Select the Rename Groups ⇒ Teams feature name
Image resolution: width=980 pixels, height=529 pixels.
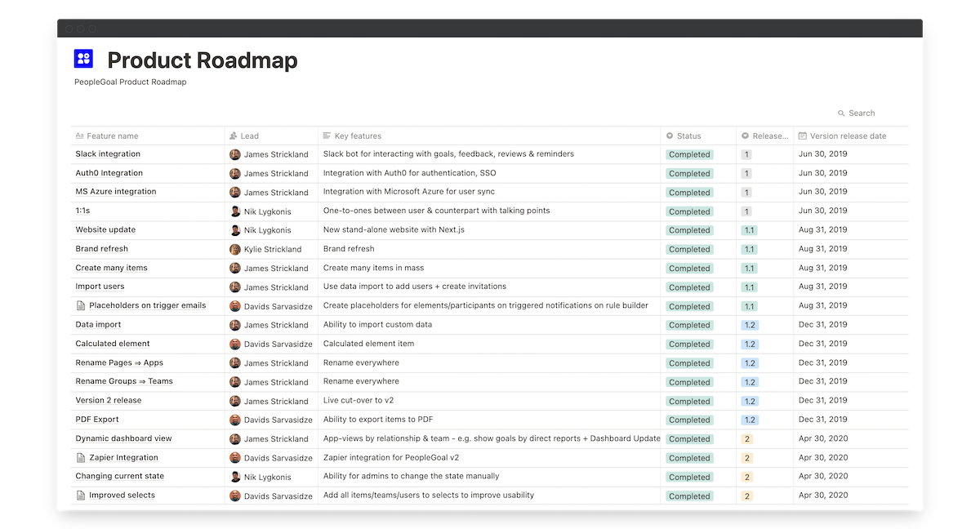124,381
